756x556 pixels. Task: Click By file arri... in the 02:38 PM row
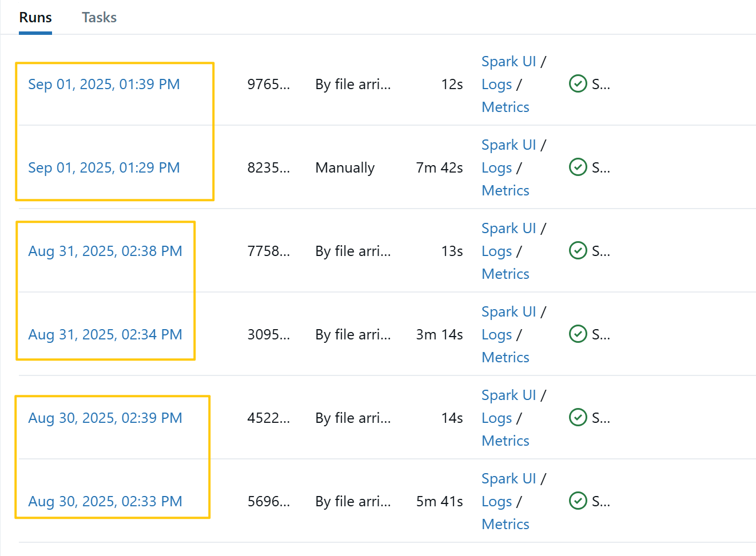353,251
